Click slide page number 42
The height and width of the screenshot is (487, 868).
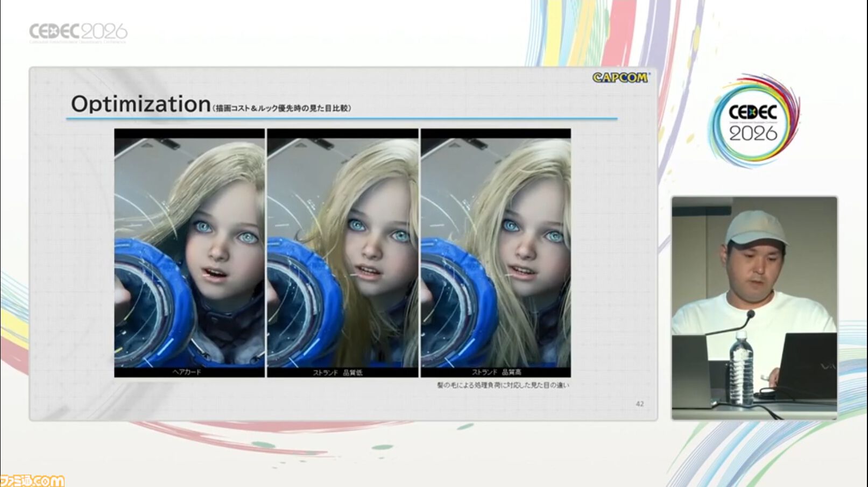tap(640, 404)
